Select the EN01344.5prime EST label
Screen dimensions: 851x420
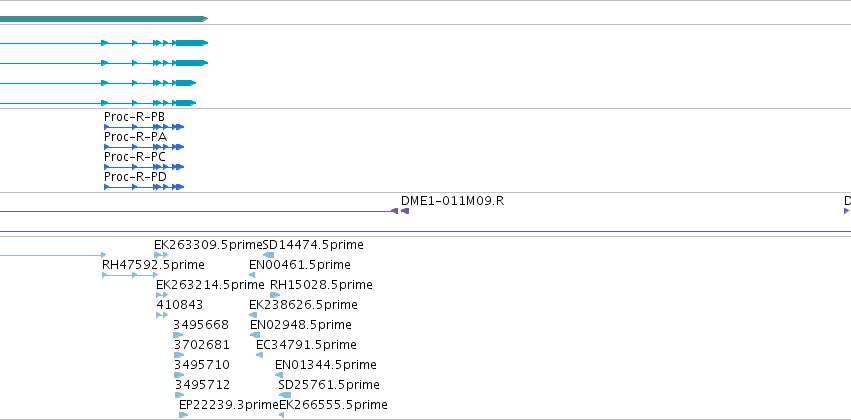pyautogui.click(x=326, y=365)
